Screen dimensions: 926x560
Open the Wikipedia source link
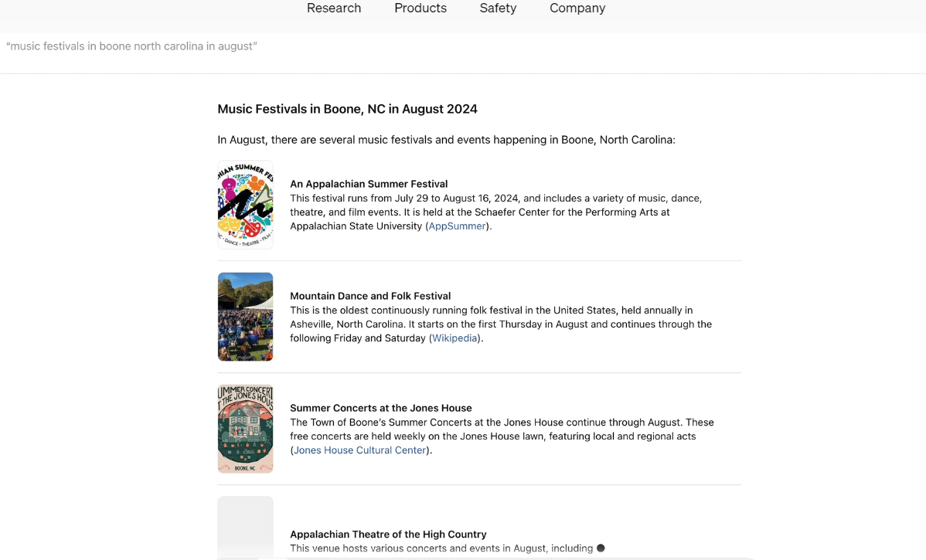[x=454, y=338]
